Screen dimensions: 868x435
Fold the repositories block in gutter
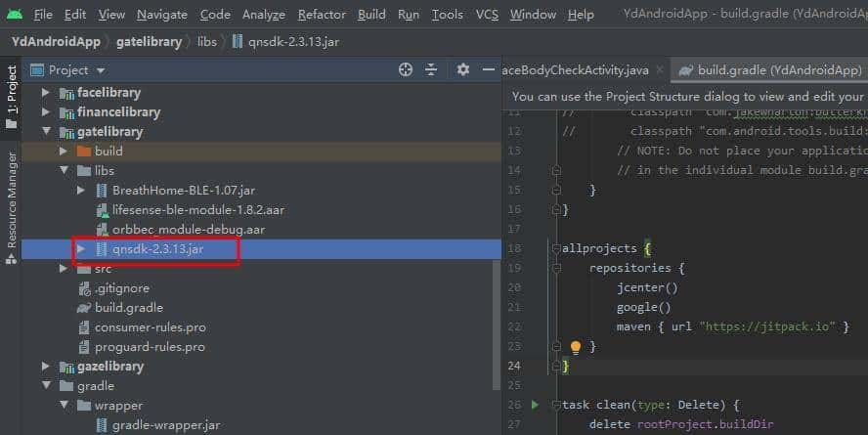coord(556,268)
